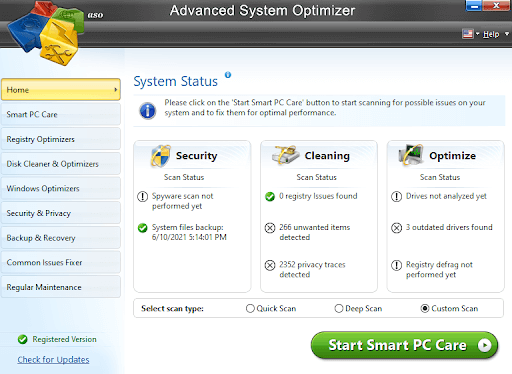This screenshot has width=512, height=374.
Task: Select the Deep Scan radio button
Action: [339, 308]
